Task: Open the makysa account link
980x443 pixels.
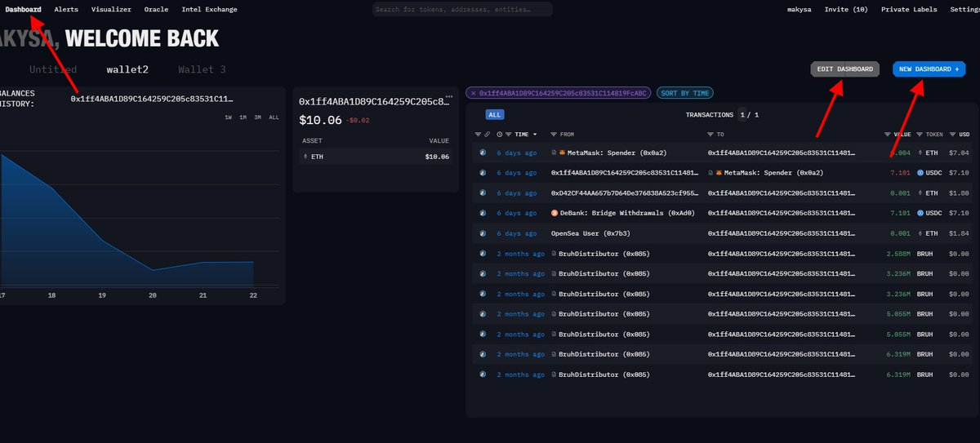Action: pos(799,9)
